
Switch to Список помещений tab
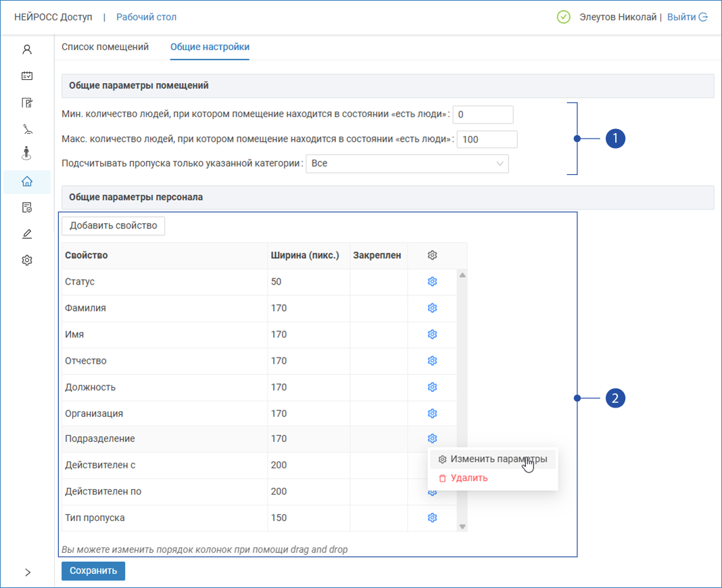(x=105, y=47)
